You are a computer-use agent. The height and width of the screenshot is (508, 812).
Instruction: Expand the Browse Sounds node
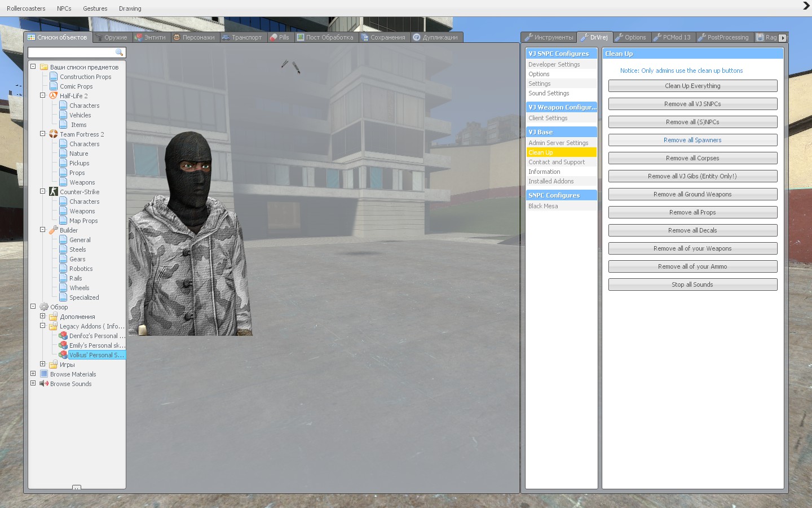point(33,383)
